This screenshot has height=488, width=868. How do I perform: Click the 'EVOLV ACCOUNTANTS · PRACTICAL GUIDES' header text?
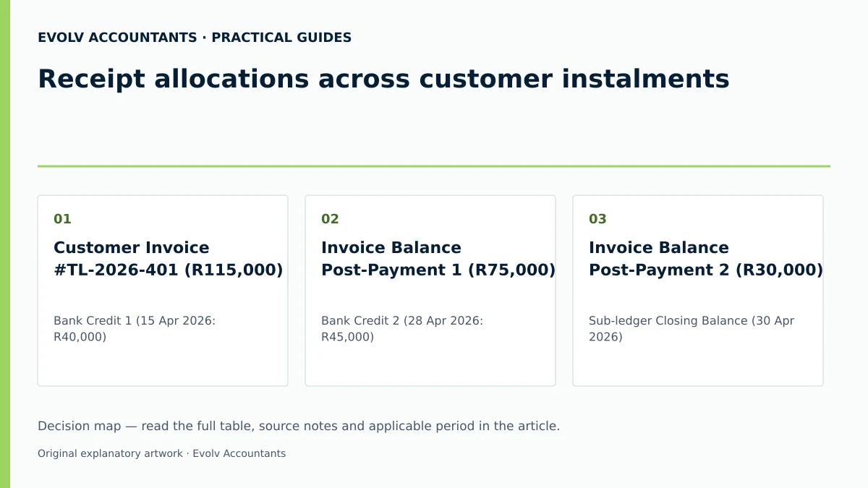click(195, 38)
